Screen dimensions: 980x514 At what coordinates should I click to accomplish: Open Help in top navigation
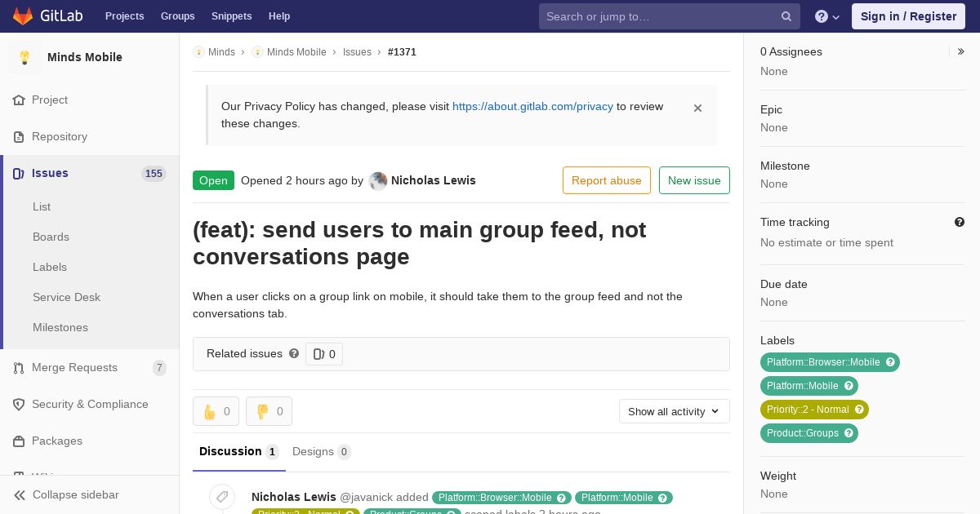[x=279, y=16]
